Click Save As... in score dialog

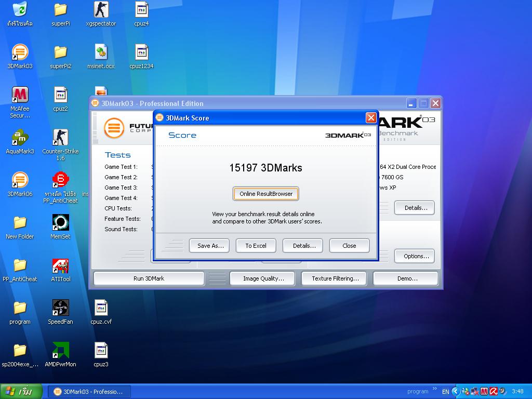tap(209, 246)
